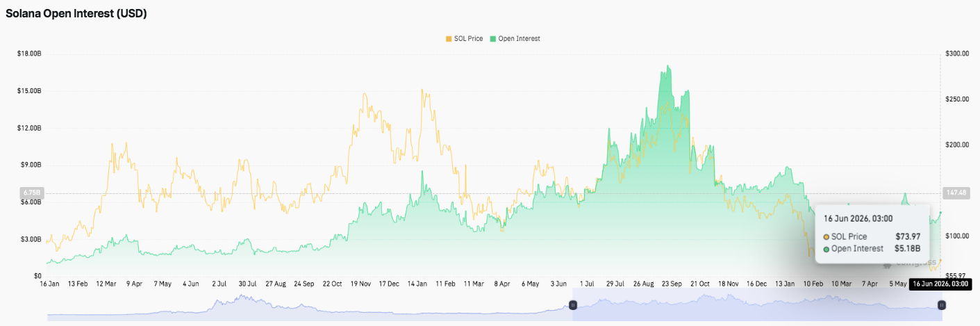Click the 21 Oct x-axis date label
This screenshot has width=980, height=326.
click(x=700, y=284)
